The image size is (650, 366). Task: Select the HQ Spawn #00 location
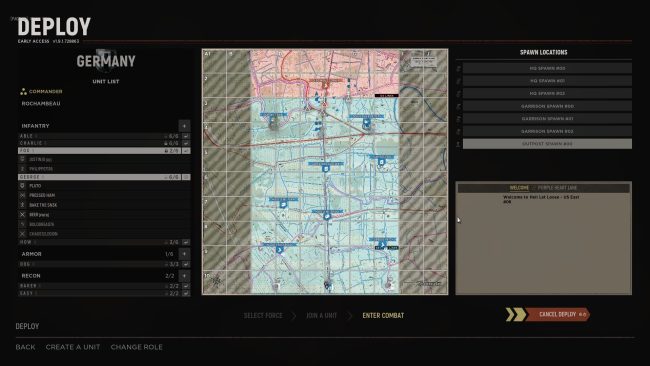coord(547,68)
